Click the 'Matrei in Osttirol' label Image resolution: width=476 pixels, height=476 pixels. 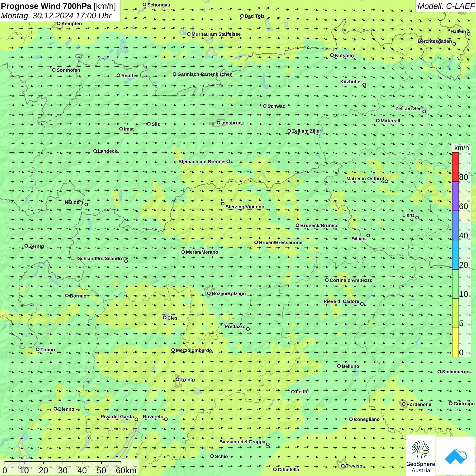pos(365,178)
